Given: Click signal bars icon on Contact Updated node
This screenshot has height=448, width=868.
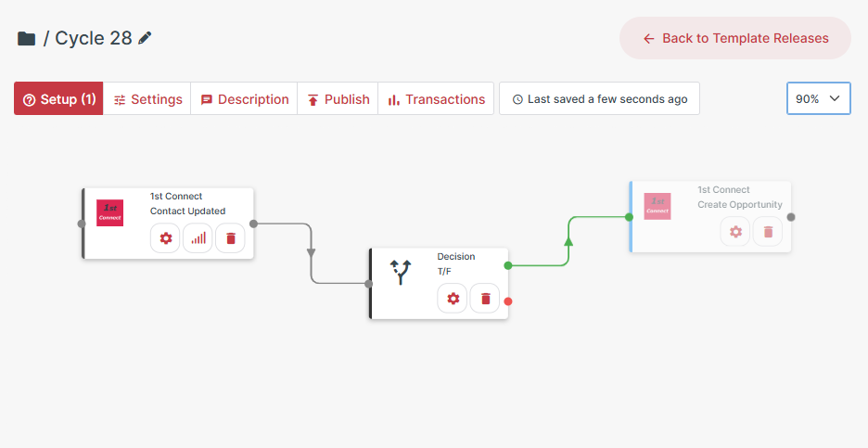Looking at the screenshot, I should (198, 238).
